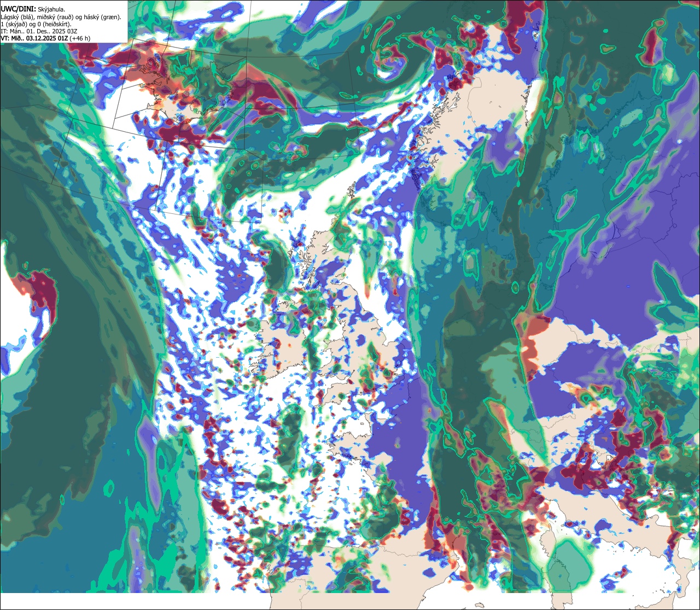Click the 'IT: Mán.. 01. Des.. 2025 03Z' line
This screenshot has height=610, width=700.
click(x=39, y=31)
